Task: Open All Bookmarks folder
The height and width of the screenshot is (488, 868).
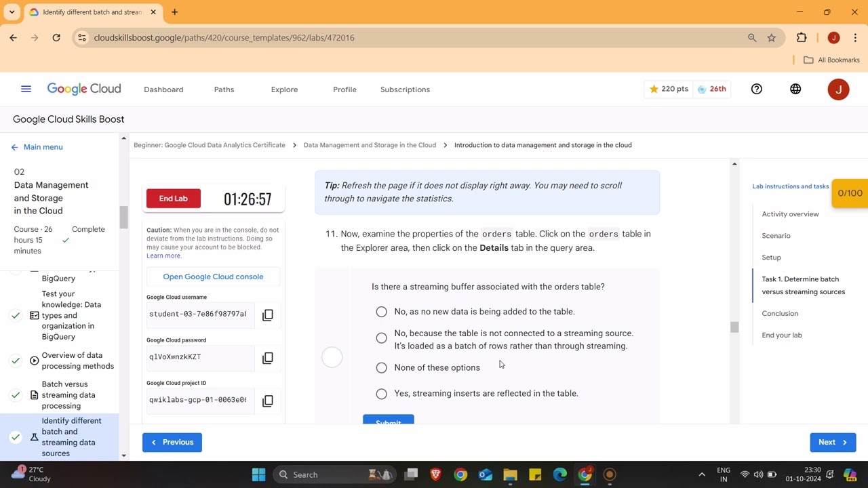Action: click(831, 60)
